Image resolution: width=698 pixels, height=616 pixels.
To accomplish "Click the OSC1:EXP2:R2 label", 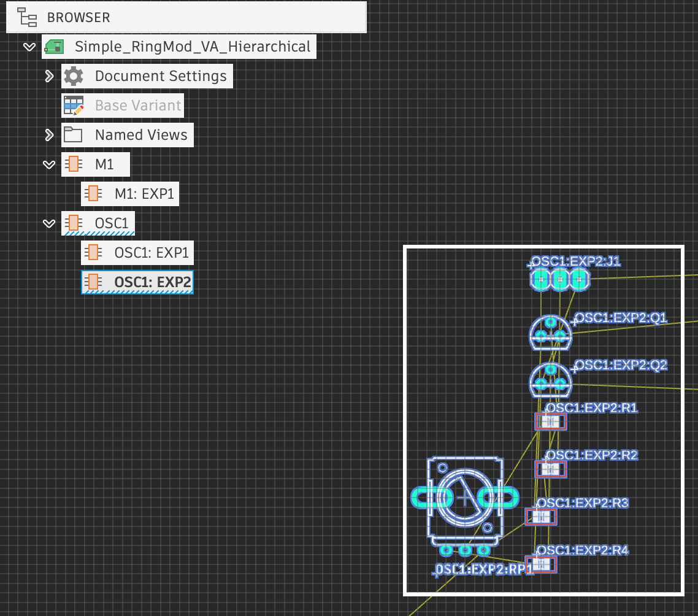I will (592, 455).
